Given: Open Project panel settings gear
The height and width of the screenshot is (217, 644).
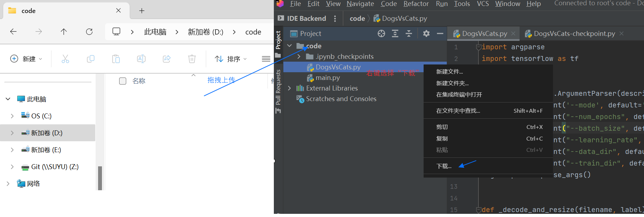Looking at the screenshot, I should [x=426, y=33].
